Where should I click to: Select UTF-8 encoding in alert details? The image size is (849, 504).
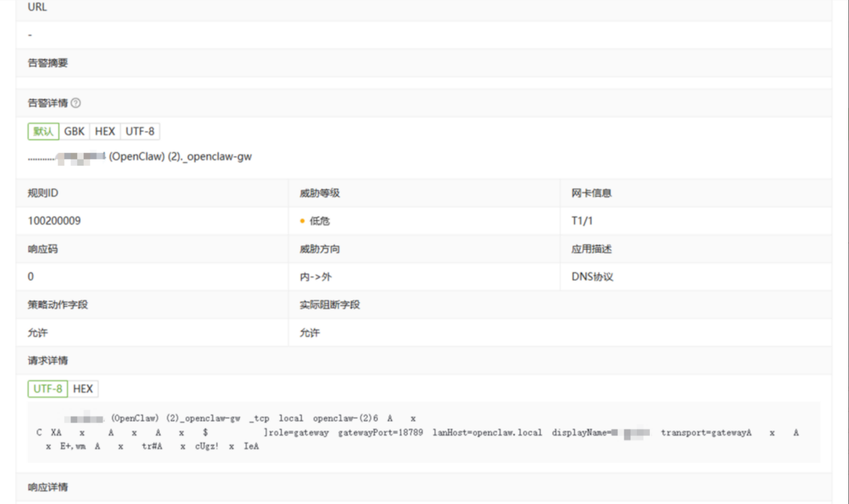click(x=139, y=131)
